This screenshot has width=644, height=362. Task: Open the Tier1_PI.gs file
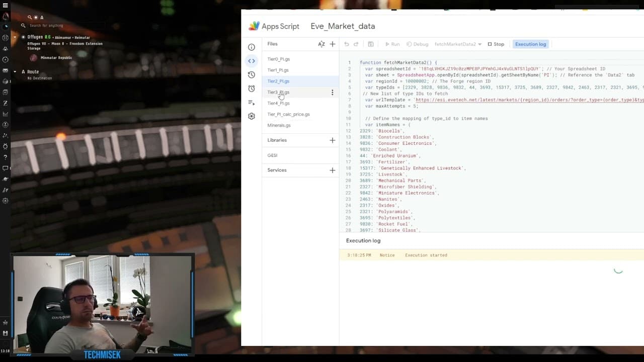pos(278,70)
